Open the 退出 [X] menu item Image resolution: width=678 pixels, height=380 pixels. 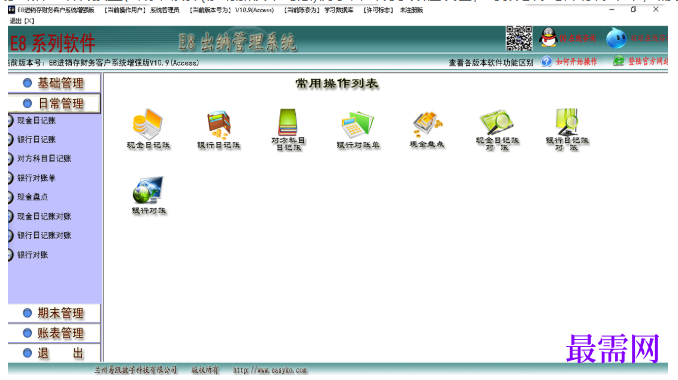[22, 21]
